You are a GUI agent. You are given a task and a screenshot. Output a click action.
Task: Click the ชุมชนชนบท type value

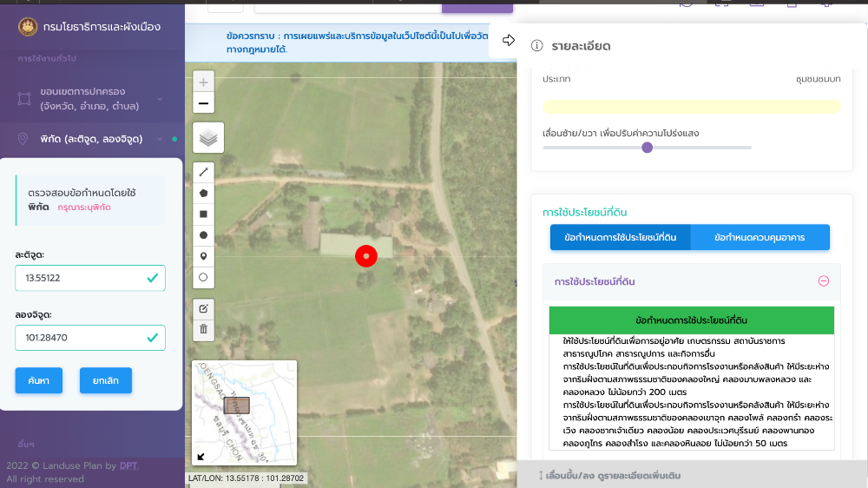tap(819, 79)
